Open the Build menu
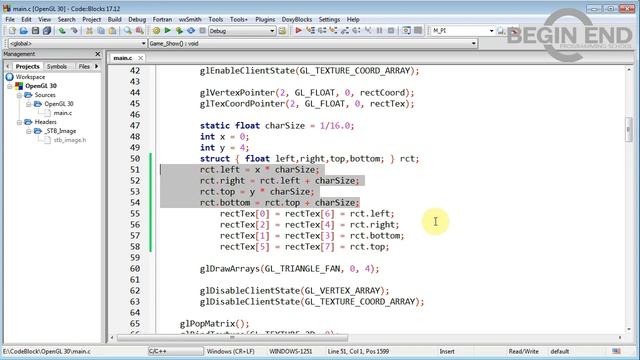 [114, 19]
